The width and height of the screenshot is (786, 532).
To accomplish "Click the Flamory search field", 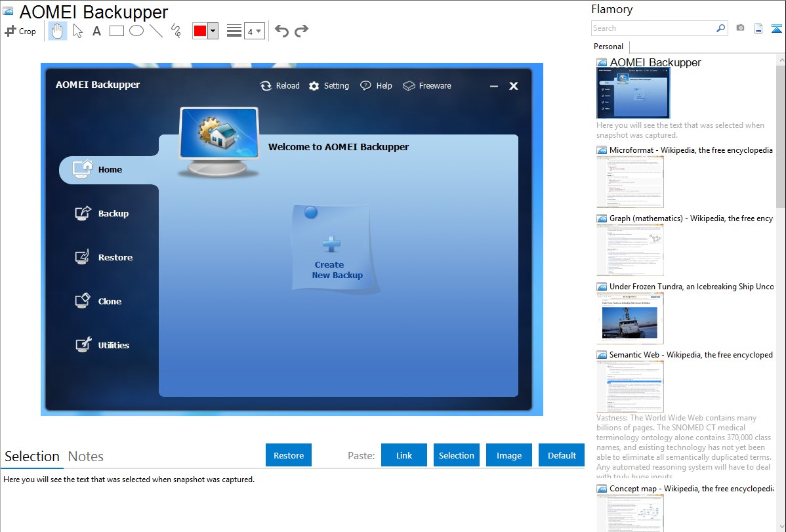I will click(x=653, y=28).
